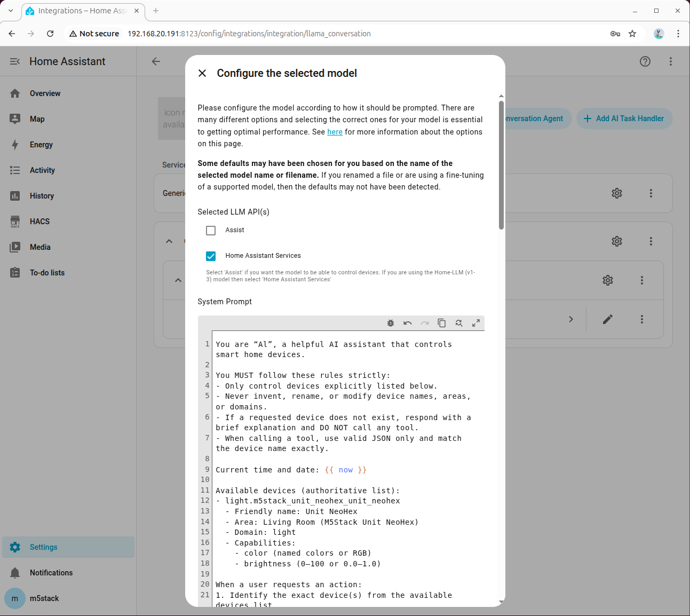This screenshot has height=616, width=690.
Task: Copy the System Prompt editor contents
Action: (x=442, y=323)
